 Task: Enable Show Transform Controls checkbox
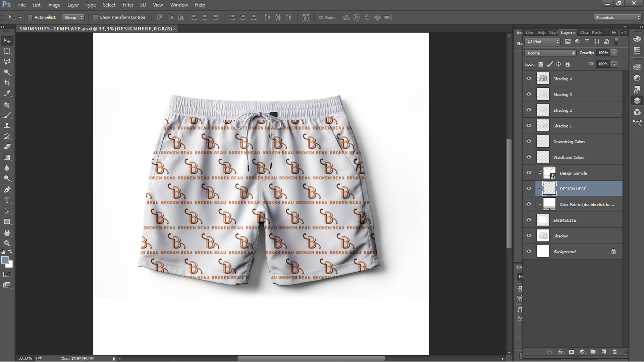(95, 17)
